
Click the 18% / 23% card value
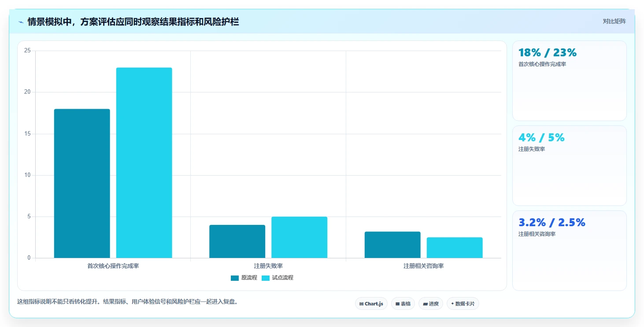[547, 53]
